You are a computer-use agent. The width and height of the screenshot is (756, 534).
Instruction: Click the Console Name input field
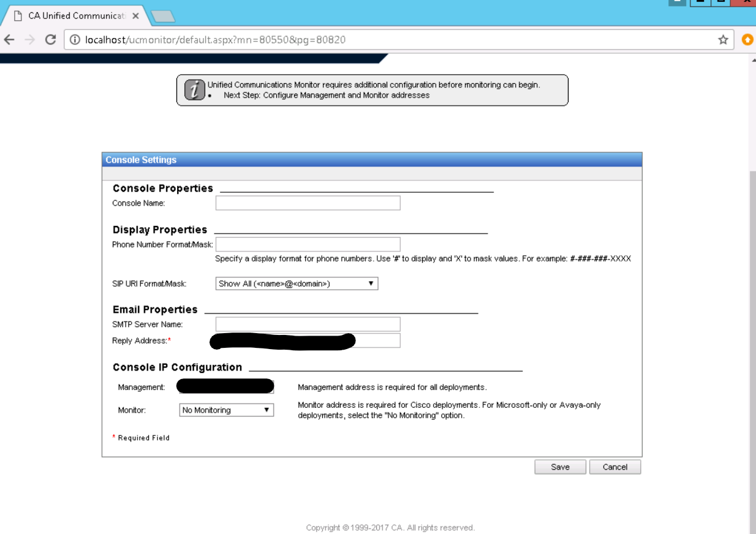308,203
